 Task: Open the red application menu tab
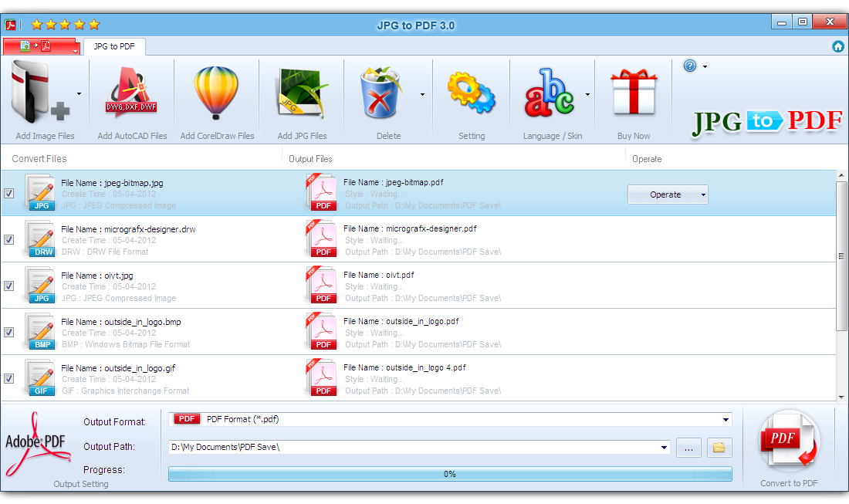click(42, 46)
